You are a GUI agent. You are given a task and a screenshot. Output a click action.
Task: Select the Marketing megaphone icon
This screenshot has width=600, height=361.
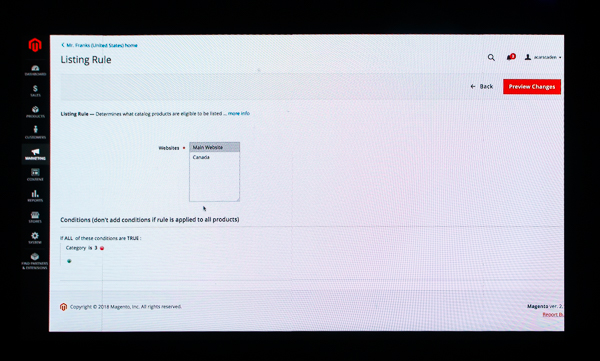pyautogui.click(x=35, y=154)
